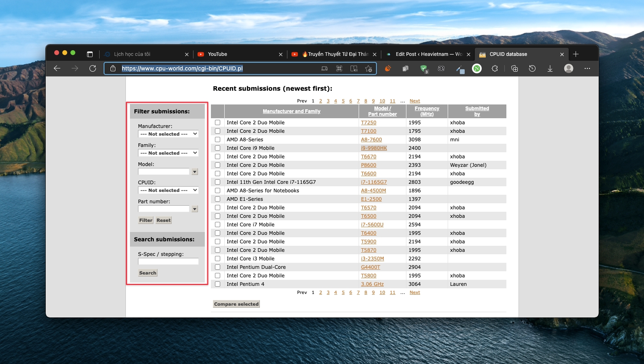Tick the Intel Core i9 Mobile checkbox
This screenshot has height=364, width=644.
[218, 148]
